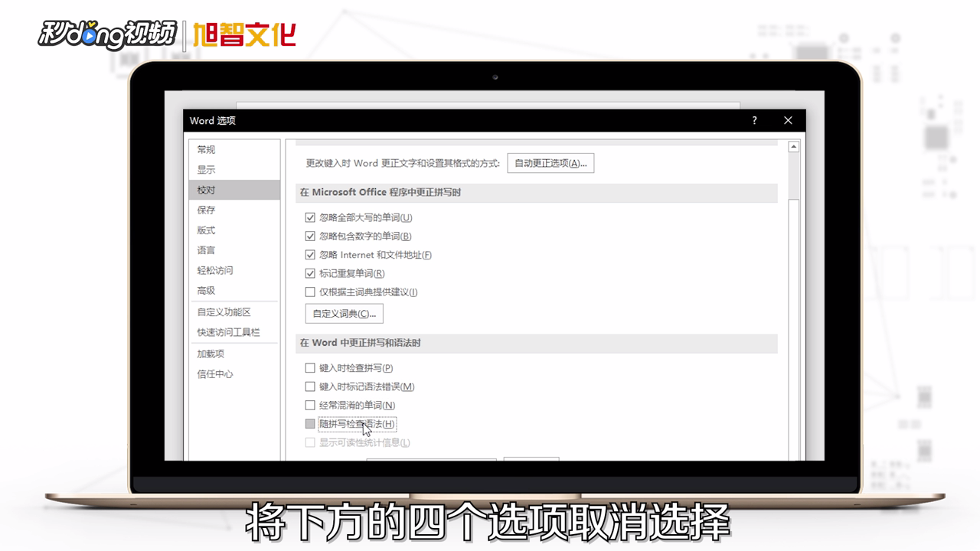Screen dimensions: 980x551
Task: Close the Word 选项 dialog
Action: [x=788, y=120]
